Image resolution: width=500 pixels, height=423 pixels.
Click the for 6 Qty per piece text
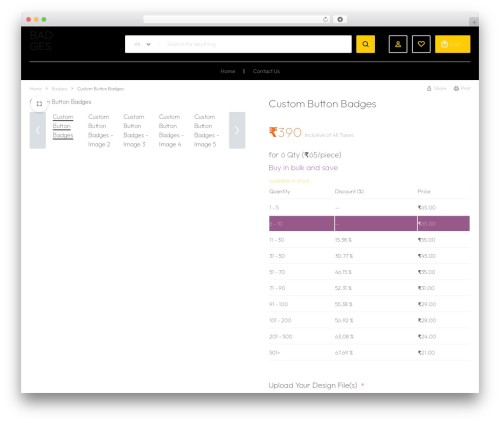[305, 155]
